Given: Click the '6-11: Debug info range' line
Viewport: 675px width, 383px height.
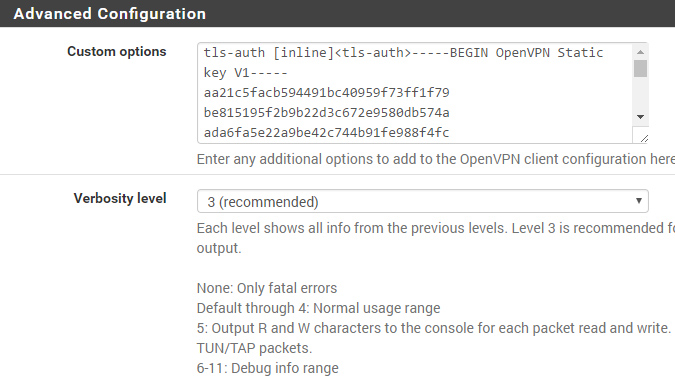Looking at the screenshot, I should pos(268,368).
